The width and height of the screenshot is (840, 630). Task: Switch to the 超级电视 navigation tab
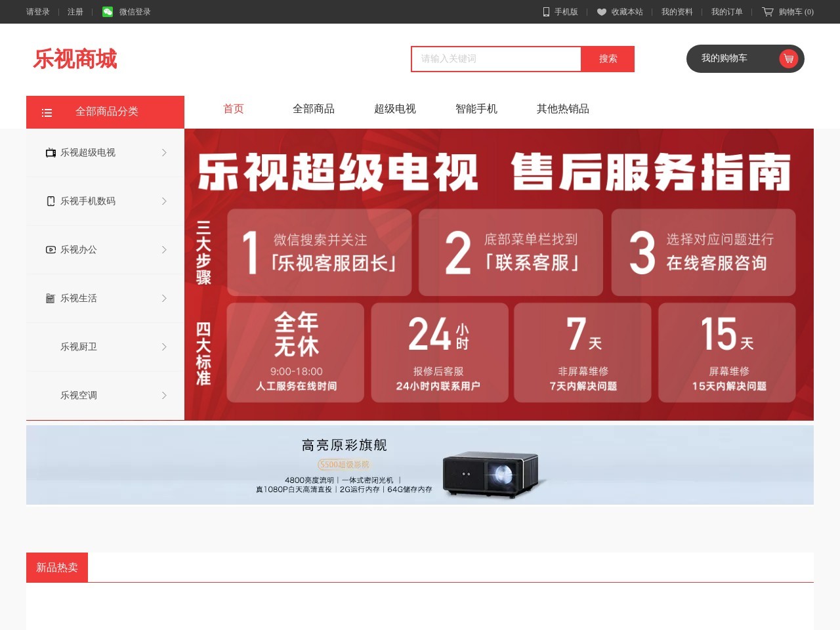(x=394, y=109)
